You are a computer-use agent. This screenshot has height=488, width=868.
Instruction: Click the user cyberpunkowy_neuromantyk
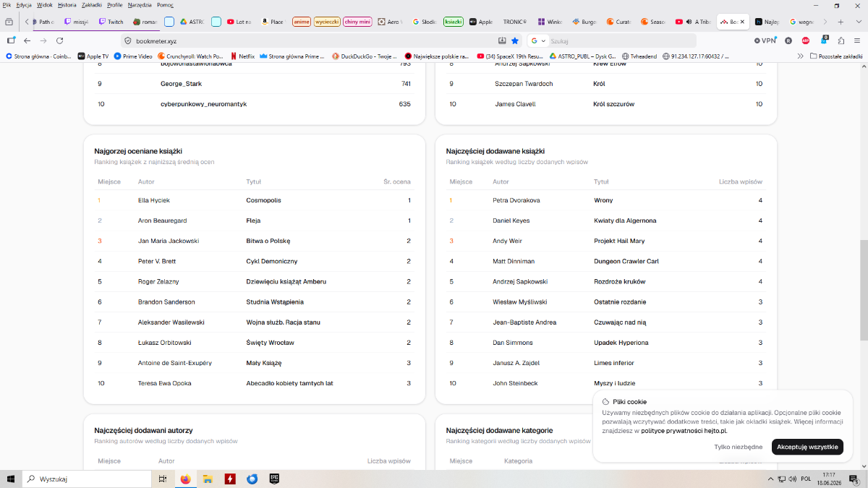[203, 104]
